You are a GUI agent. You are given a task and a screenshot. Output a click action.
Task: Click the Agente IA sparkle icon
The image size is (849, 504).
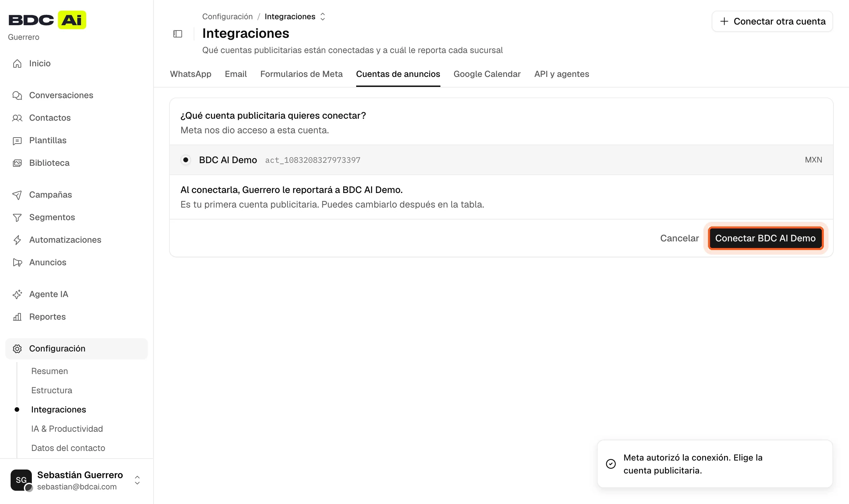17,294
